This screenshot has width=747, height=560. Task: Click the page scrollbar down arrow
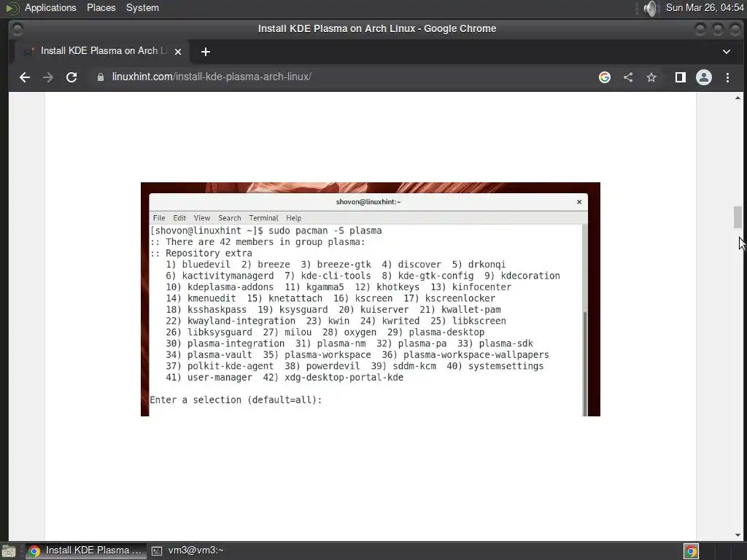[x=738, y=535]
